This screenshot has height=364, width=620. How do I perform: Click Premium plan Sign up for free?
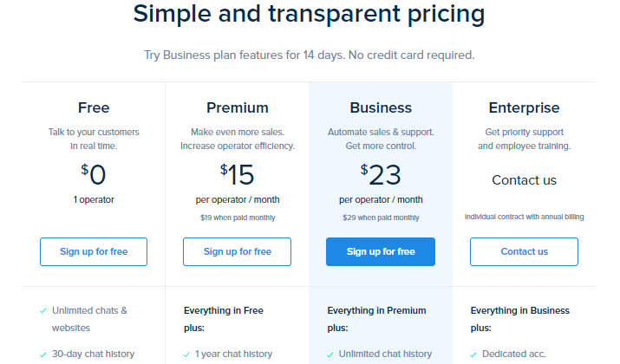[x=237, y=251]
